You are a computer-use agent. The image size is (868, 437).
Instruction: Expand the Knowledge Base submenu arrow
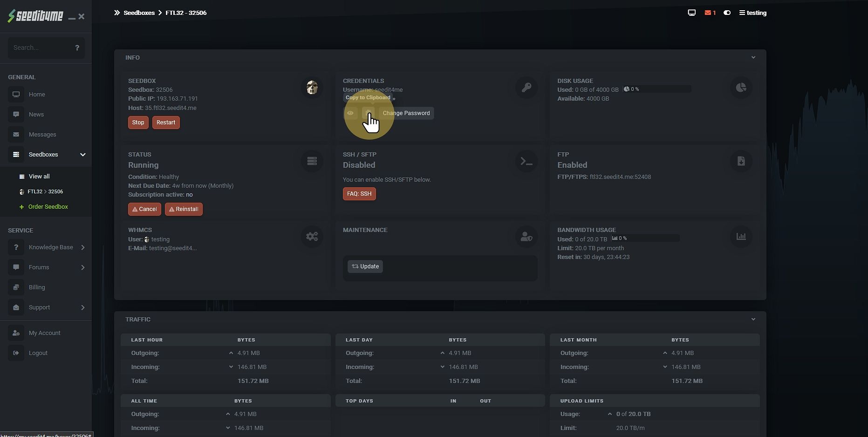coord(83,247)
